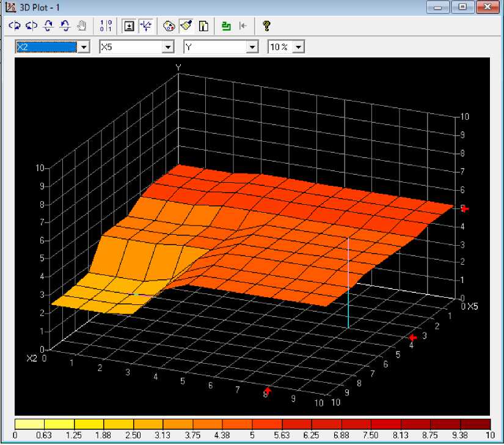The image size is (504, 445).
Task: Click the black-and-white page toolbar button
Action: point(203,26)
